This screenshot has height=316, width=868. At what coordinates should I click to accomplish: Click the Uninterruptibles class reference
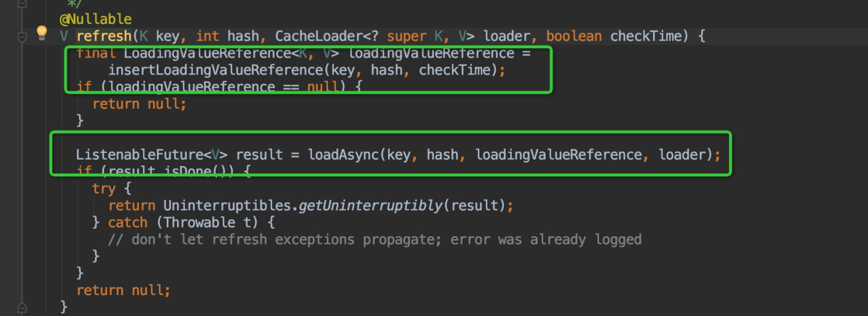point(227,205)
